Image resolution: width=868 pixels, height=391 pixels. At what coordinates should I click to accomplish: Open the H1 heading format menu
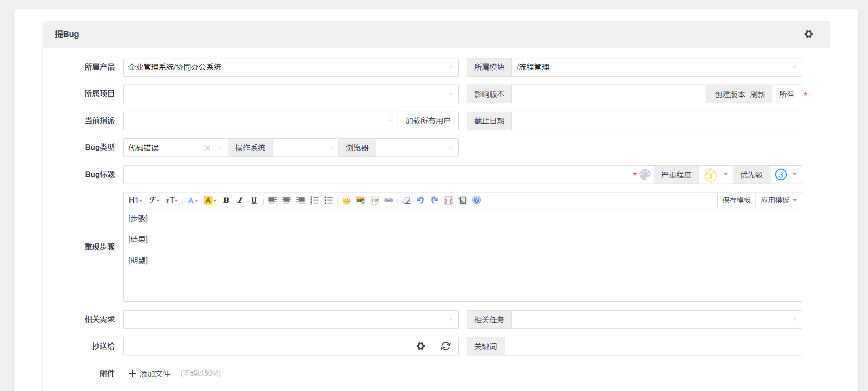(135, 200)
